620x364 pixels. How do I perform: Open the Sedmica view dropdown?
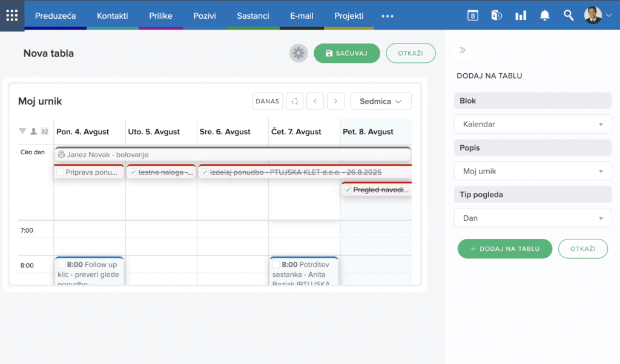click(x=381, y=101)
